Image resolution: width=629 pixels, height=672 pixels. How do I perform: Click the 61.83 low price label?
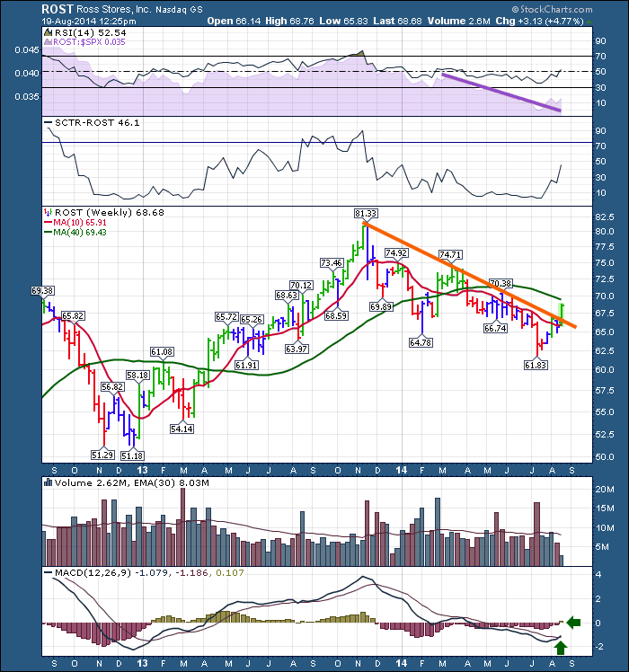[536, 365]
